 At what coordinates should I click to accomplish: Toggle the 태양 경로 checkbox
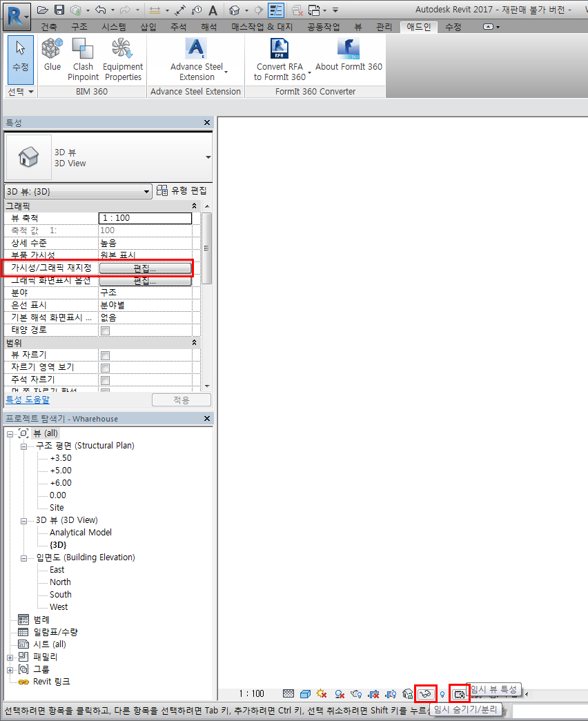(106, 330)
